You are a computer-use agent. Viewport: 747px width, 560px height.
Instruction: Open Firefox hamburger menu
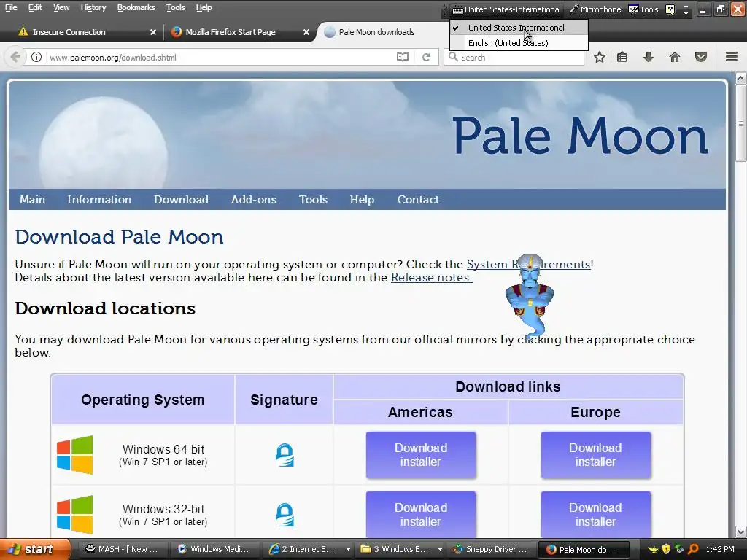click(x=732, y=57)
